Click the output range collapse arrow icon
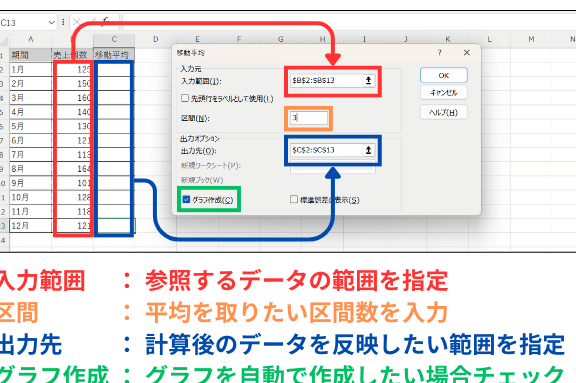 368,150
